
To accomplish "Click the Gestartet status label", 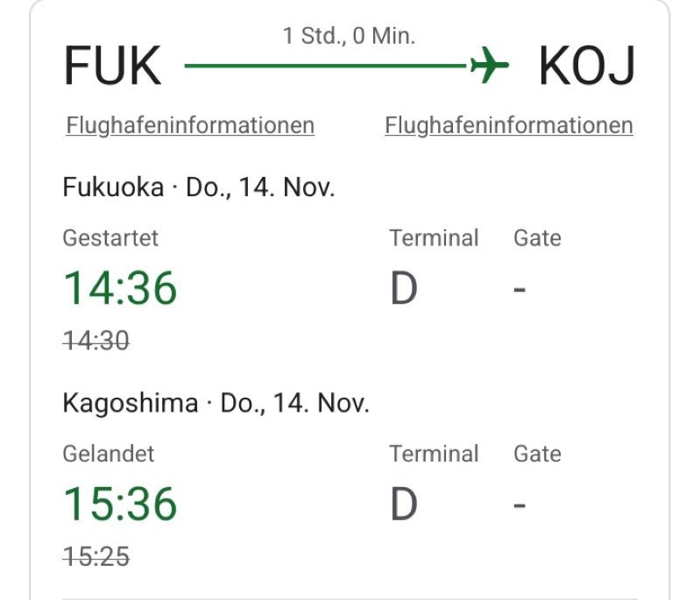I will (x=110, y=238).
